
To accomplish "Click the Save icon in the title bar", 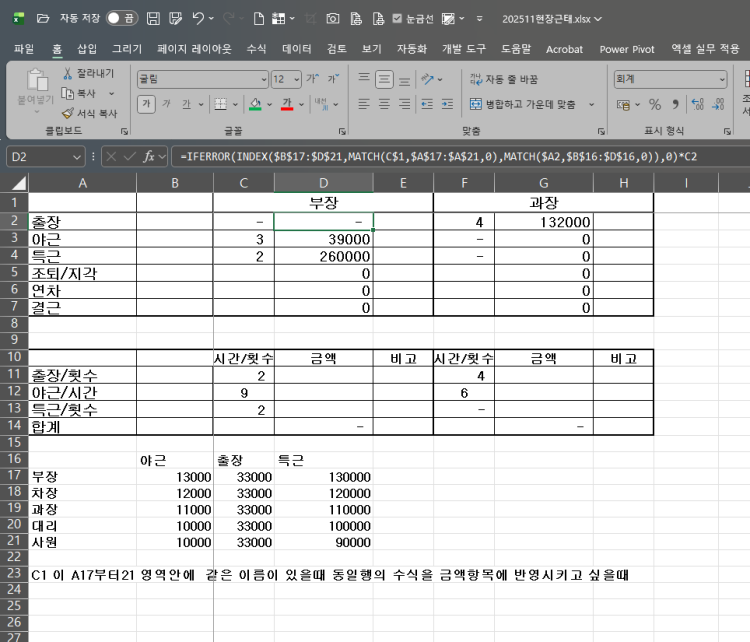I will [152, 18].
